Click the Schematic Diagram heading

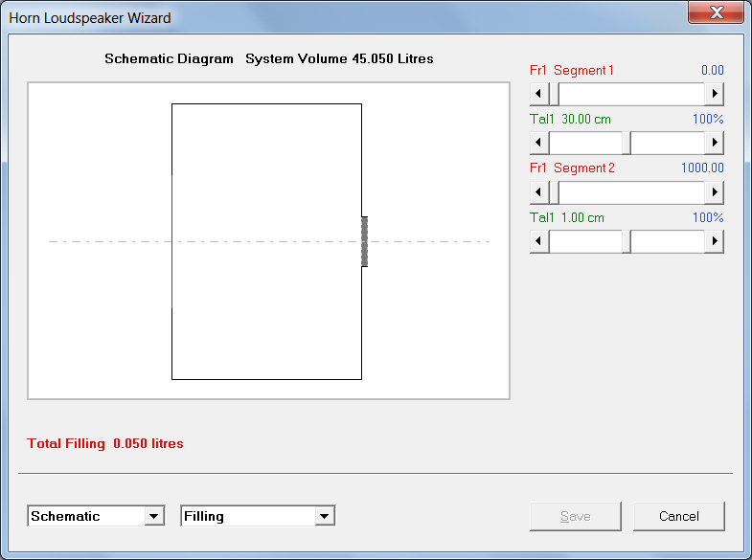click(169, 58)
